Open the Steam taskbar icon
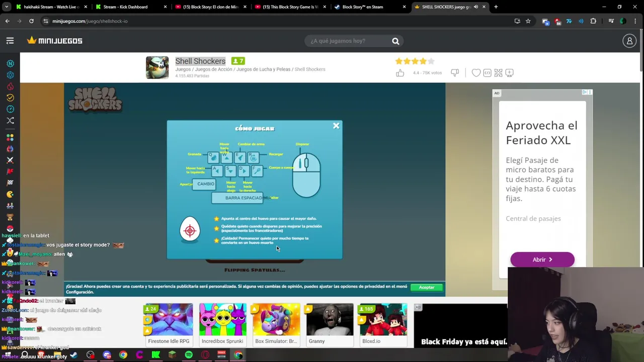This screenshot has width=644, height=362. 74,355
